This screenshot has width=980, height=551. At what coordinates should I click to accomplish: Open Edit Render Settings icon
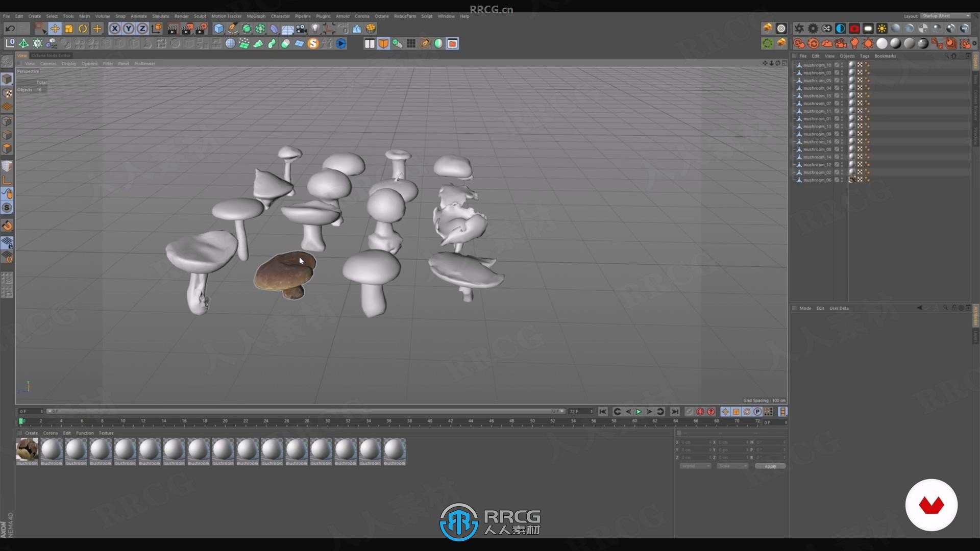(x=202, y=29)
